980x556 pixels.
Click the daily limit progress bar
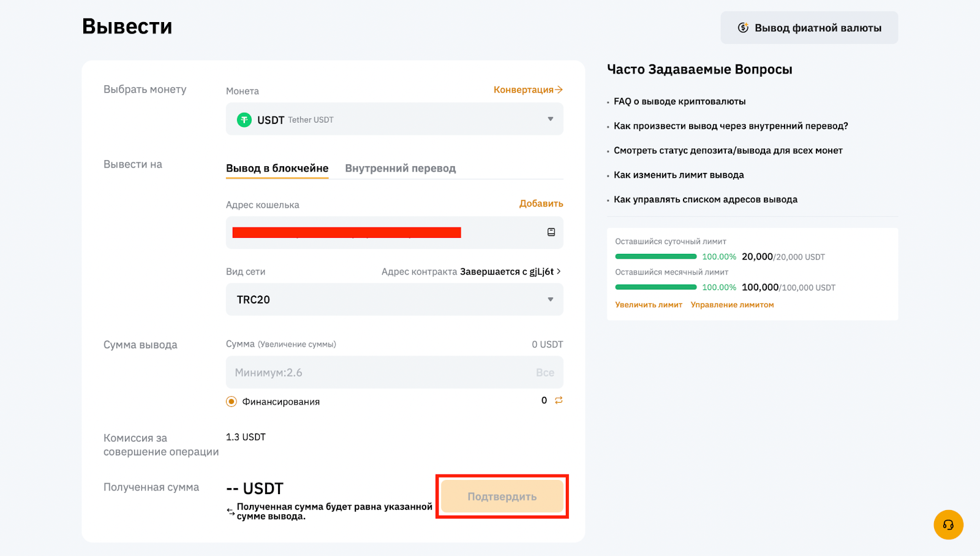(656, 256)
